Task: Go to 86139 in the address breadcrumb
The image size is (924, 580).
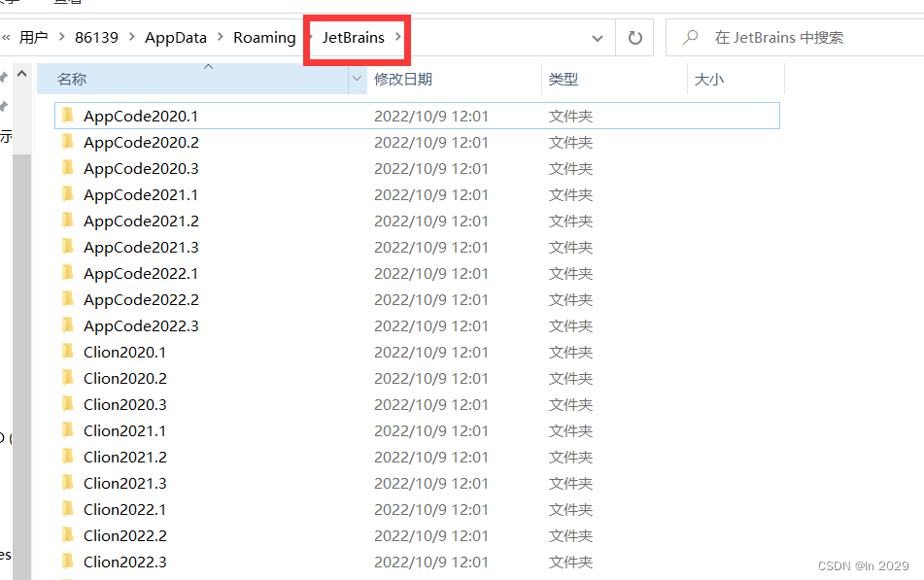Action: [96, 38]
